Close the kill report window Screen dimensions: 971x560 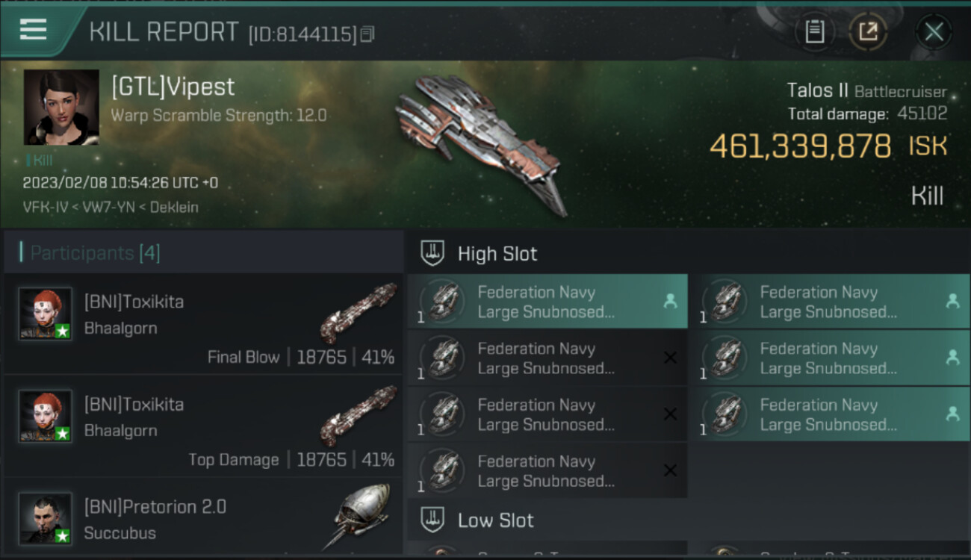tap(934, 31)
